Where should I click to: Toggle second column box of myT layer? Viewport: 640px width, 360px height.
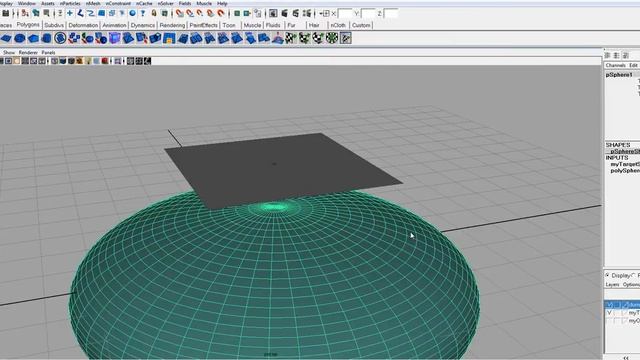[x=617, y=313]
